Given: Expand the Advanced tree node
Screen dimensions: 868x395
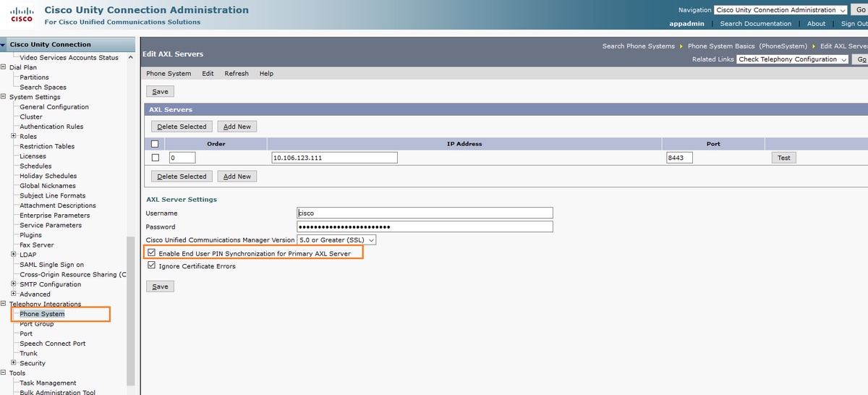Looking at the screenshot, I should (x=14, y=294).
